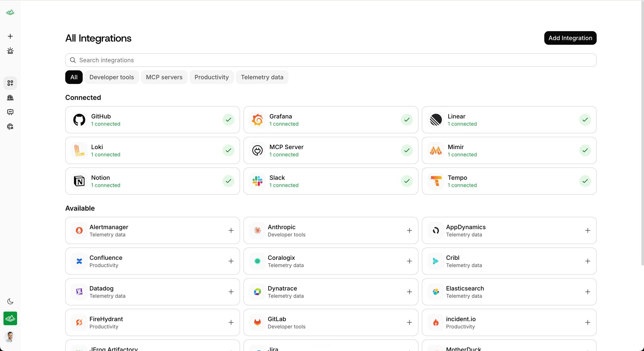Add the Coralogix integration with plus
The image size is (644, 351).
pos(410,261)
